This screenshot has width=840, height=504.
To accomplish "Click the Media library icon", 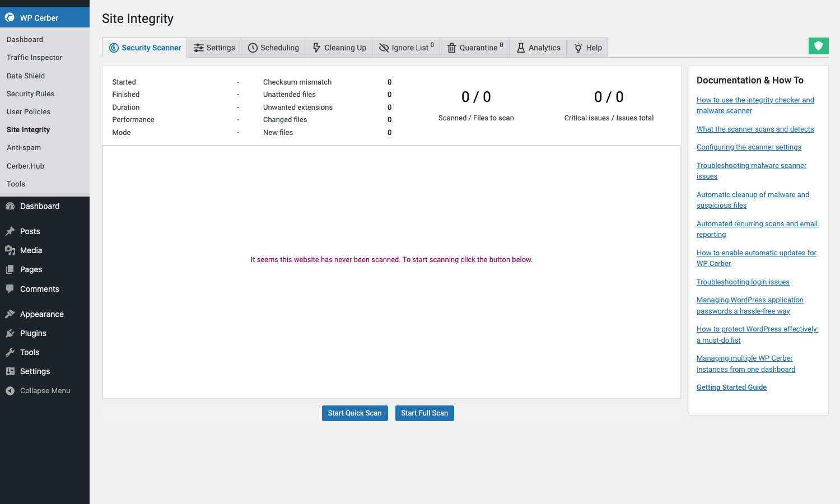I will click(x=10, y=250).
